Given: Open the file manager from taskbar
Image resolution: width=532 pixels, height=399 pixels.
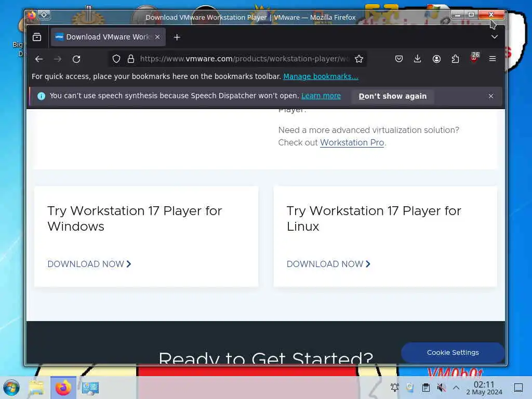Looking at the screenshot, I should point(37,388).
